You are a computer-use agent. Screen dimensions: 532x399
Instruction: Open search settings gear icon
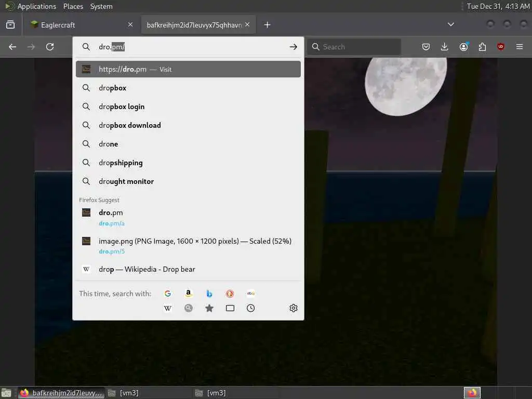point(294,308)
